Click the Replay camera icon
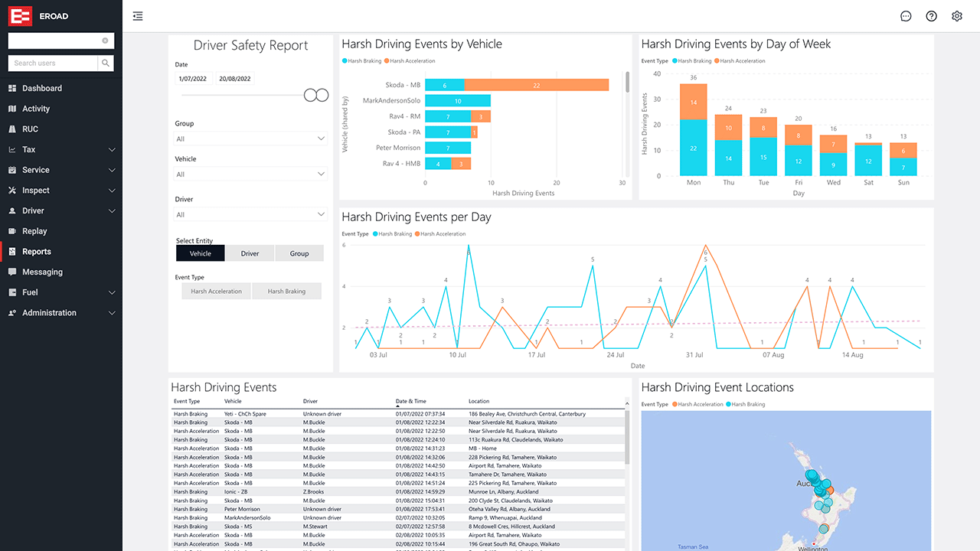The width and height of the screenshot is (980, 551). point(12,231)
